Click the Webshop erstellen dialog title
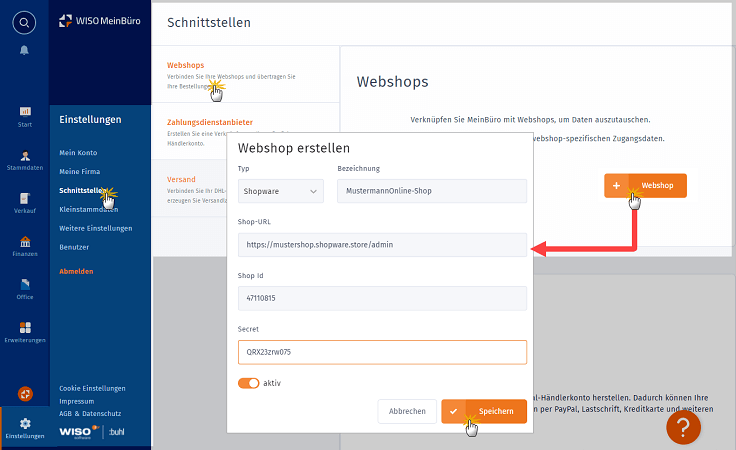Image resolution: width=736 pixels, height=450 pixels. 294,148
